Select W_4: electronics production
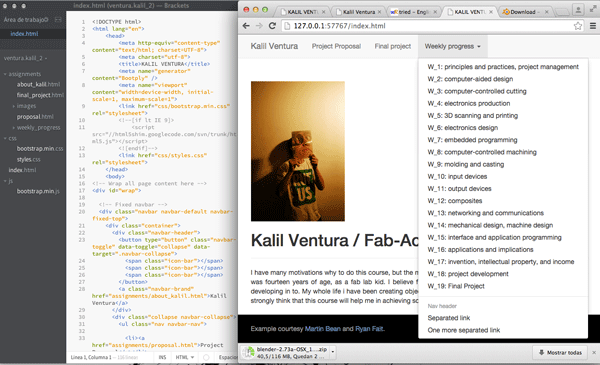The image size is (600, 365). coord(468,103)
